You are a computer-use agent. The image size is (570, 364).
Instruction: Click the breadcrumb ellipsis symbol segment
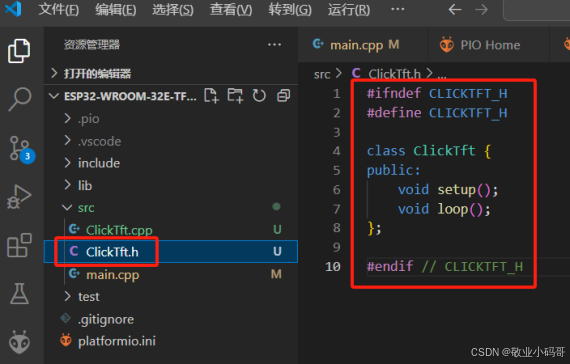pos(442,75)
